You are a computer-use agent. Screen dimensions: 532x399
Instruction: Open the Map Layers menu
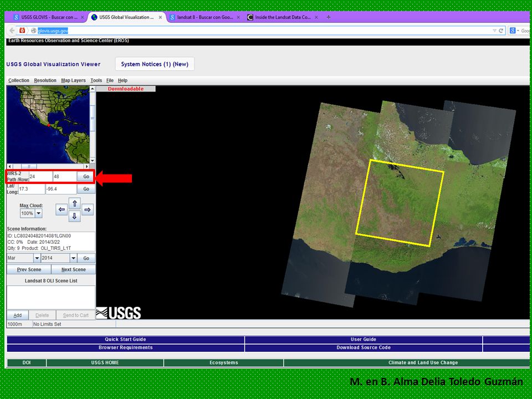tap(73, 80)
